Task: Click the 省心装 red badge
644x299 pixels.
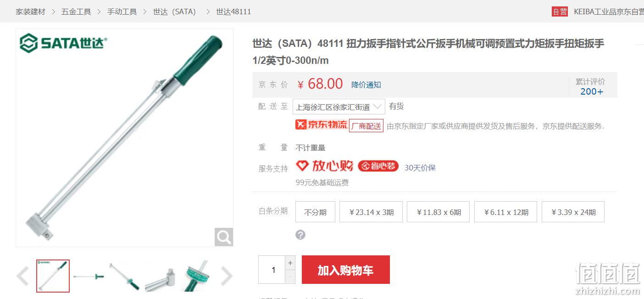Action: pos(378,166)
